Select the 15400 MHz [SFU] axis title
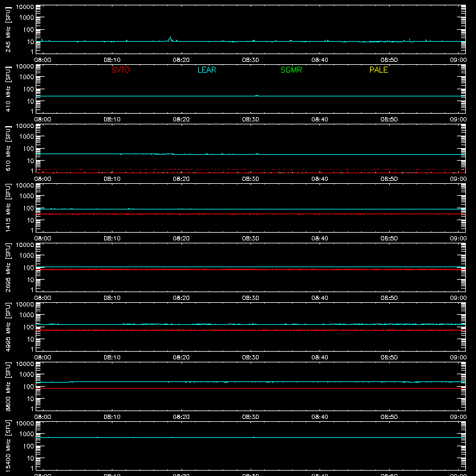This screenshot has height=476, width=476. (8, 446)
